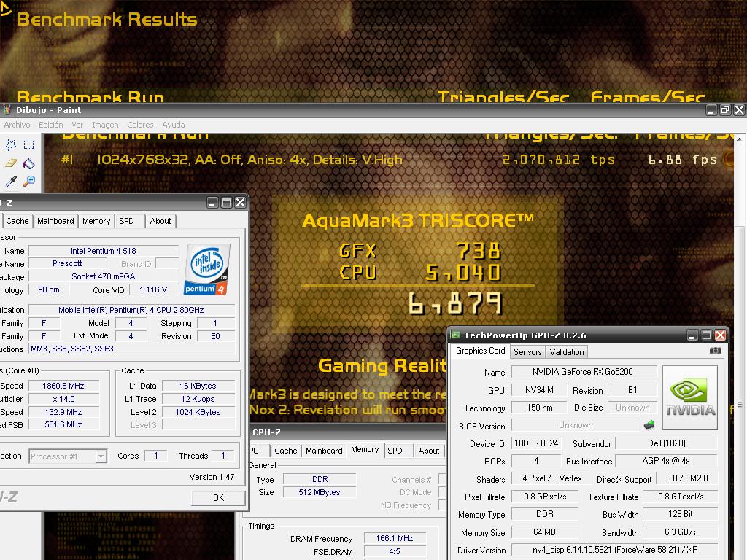
Task: Close the upper CPU-Z window
Action: point(241,203)
